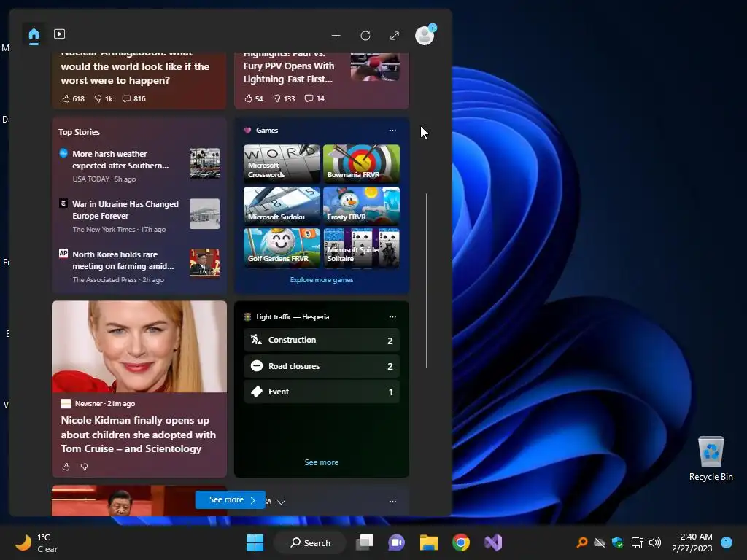
Task: Open the Top Stories heading
Action: pyautogui.click(x=79, y=132)
